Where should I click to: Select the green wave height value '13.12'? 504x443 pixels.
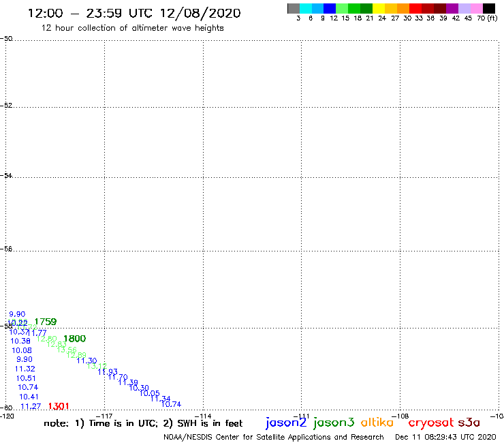click(x=97, y=366)
